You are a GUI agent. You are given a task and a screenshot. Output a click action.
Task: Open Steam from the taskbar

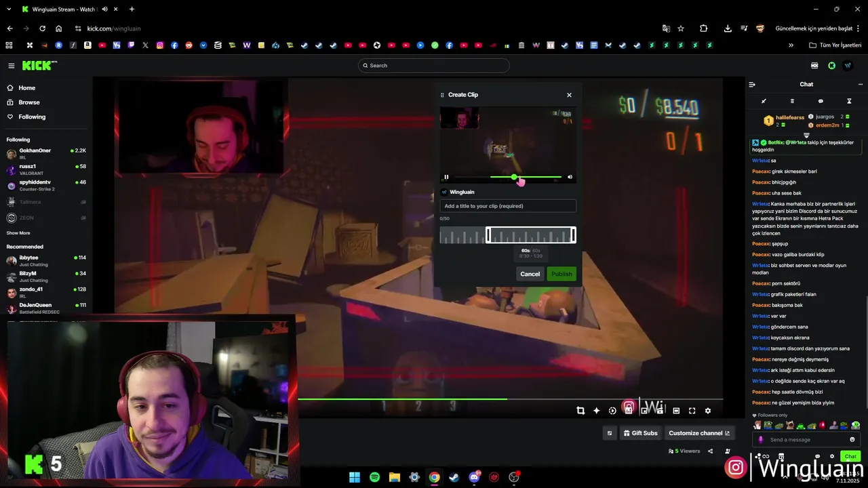coord(454,477)
